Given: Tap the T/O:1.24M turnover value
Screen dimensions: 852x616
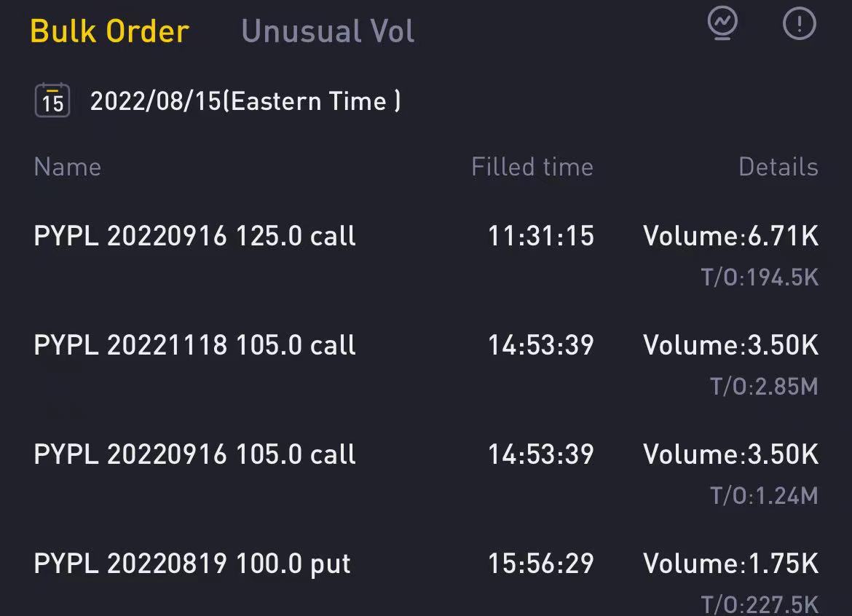Looking at the screenshot, I should pyautogui.click(x=764, y=496).
